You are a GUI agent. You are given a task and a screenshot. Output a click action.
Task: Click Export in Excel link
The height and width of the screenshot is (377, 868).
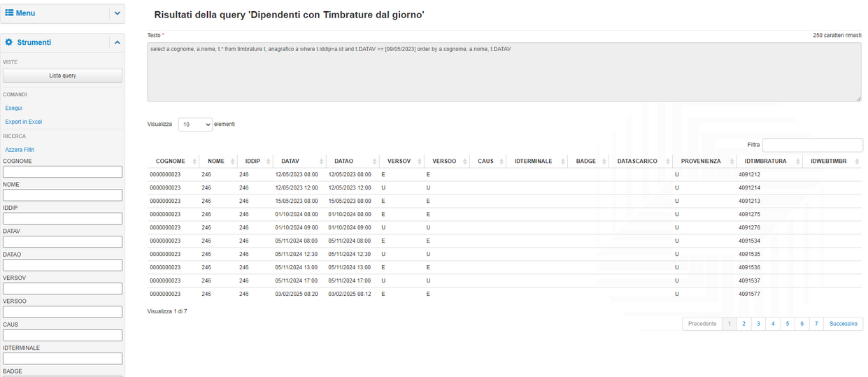pyautogui.click(x=24, y=122)
